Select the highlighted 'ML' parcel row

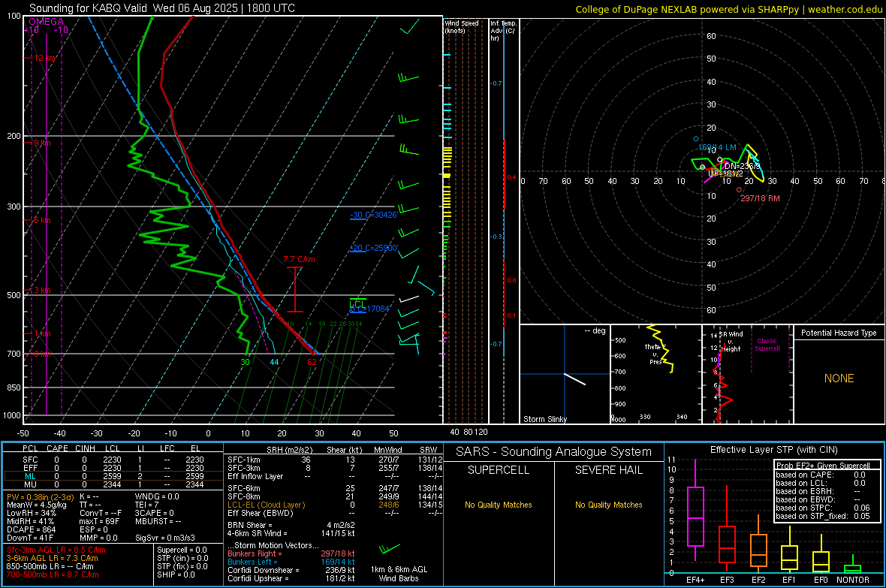point(113,476)
